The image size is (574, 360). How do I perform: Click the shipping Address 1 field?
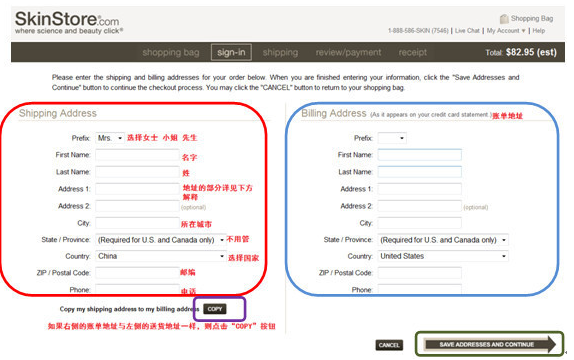[x=137, y=189]
